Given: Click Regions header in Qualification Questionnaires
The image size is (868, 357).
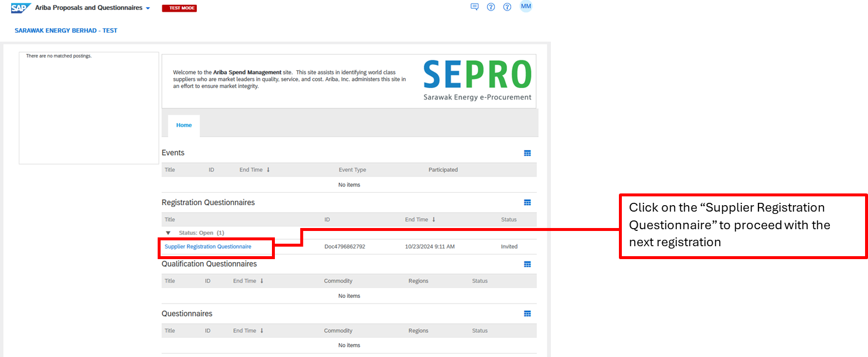Looking at the screenshot, I should point(418,281).
